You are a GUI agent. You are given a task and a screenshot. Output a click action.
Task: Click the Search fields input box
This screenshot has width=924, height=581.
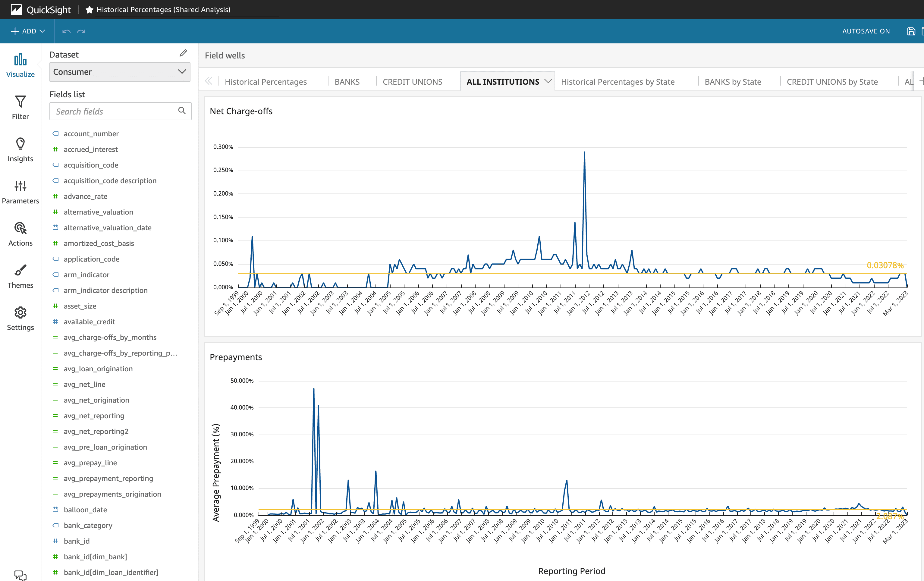[115, 111]
